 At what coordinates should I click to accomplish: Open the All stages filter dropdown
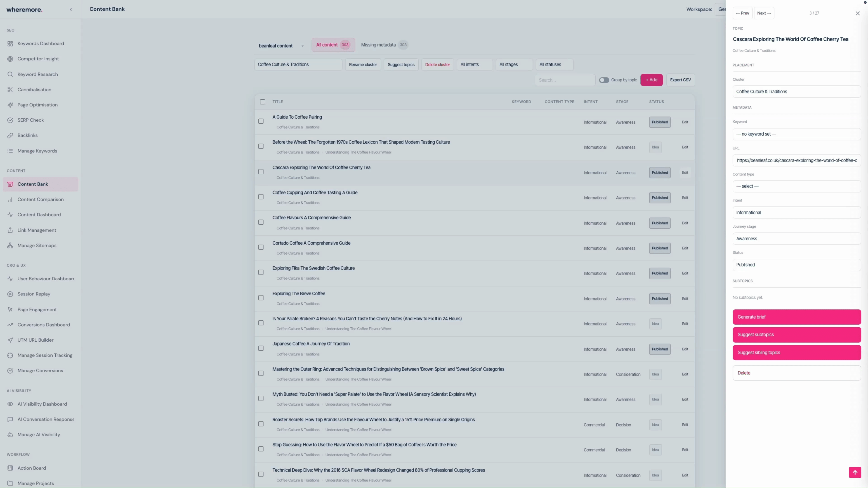click(x=514, y=64)
